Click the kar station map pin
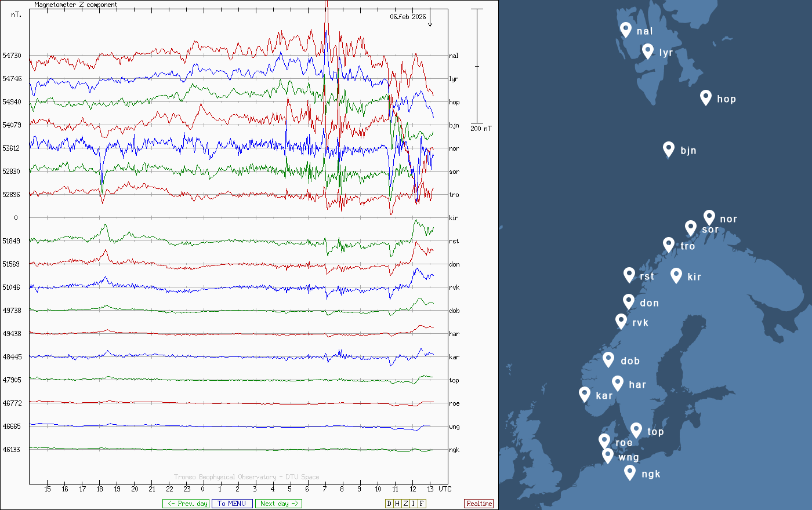 click(585, 394)
